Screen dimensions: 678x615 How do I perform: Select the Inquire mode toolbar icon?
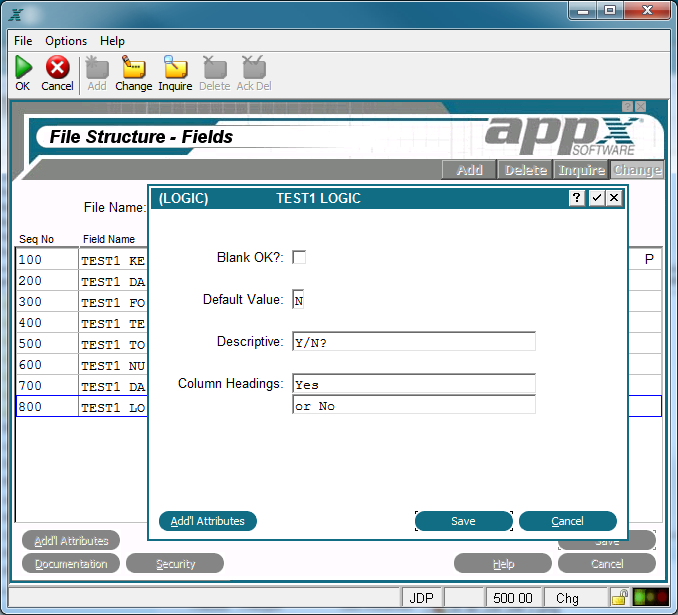point(175,67)
